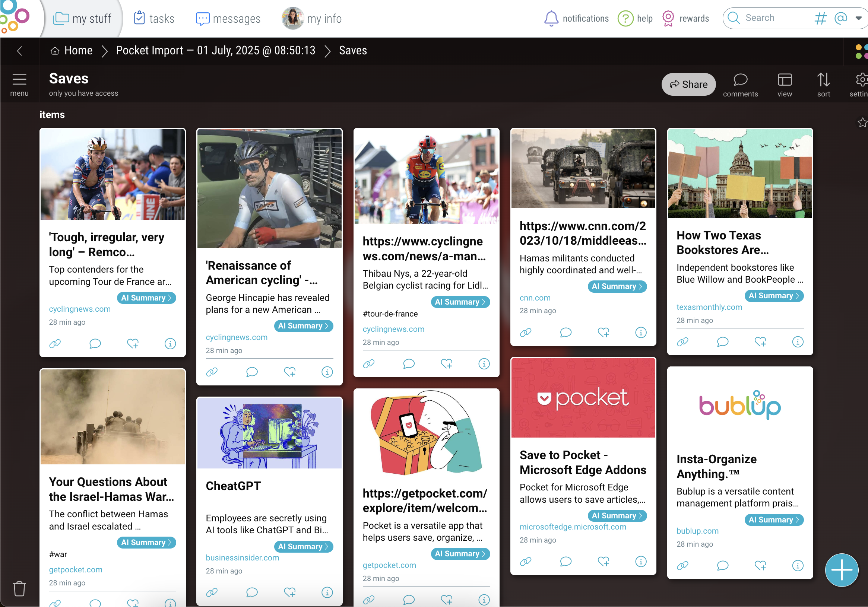This screenshot has width=868, height=607.
Task: Click the colored dots app switcher
Action: click(x=862, y=52)
